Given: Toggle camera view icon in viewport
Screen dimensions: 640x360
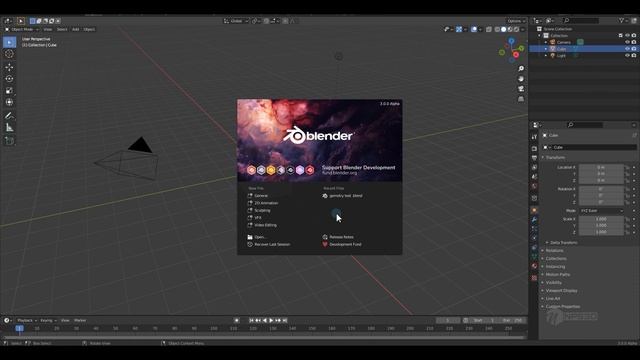Looking at the screenshot, I should (521, 89).
